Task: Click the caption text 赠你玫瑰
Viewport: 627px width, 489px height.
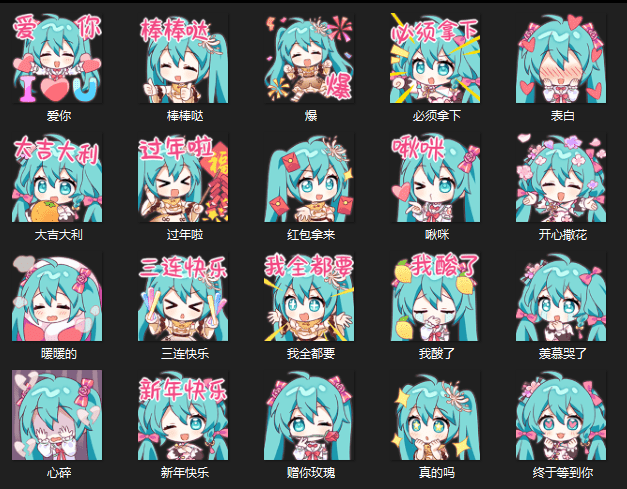Action: pos(311,473)
